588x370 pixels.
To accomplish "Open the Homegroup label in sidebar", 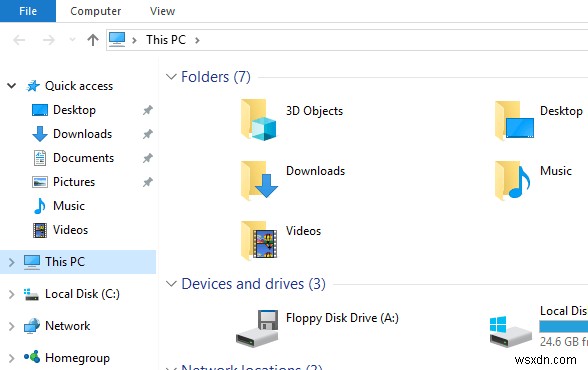I will pyautogui.click(x=77, y=358).
